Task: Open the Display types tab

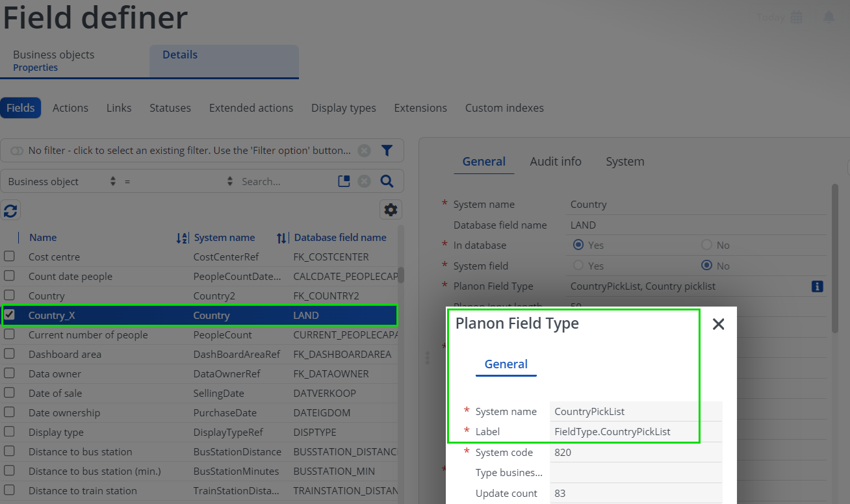Action: coord(344,108)
